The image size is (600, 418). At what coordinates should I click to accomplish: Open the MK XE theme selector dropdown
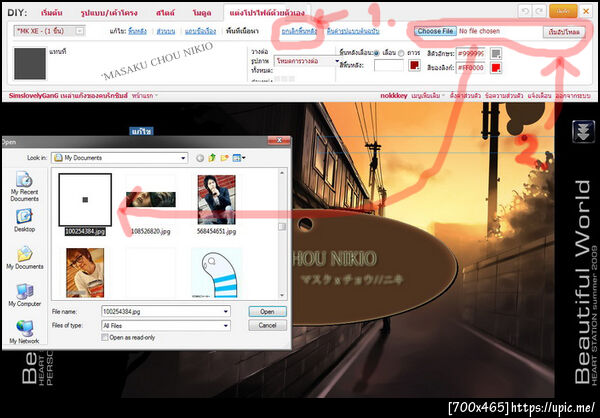(49, 31)
